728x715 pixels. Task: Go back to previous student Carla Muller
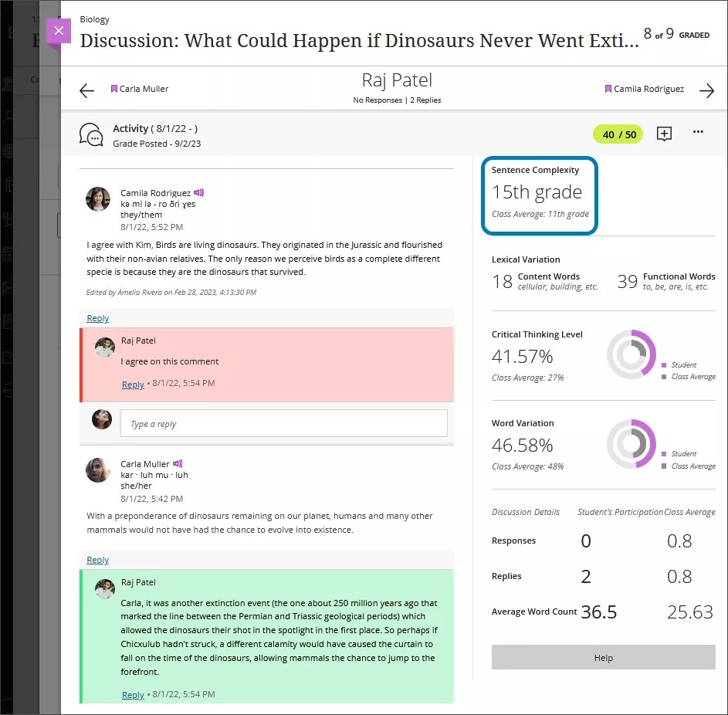tap(86, 90)
